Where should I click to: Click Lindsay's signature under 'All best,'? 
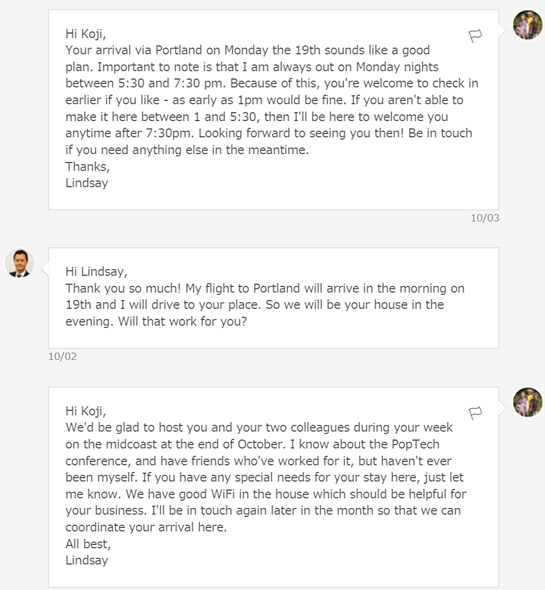(x=87, y=560)
